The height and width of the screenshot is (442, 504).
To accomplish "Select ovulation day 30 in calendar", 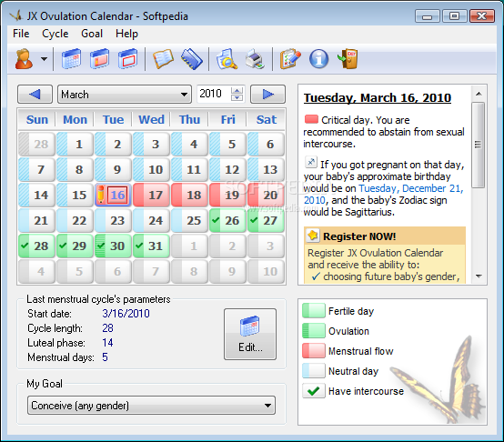I will click(113, 246).
